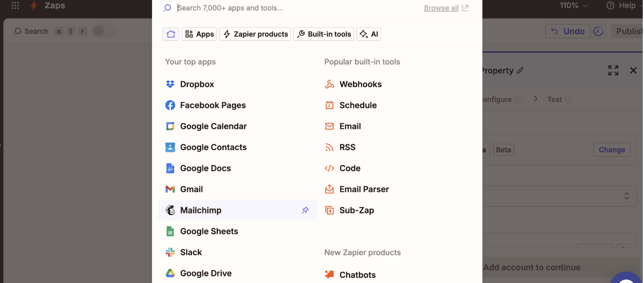Toggle the switch next to editor Search
644x283 pixels.
coord(104,31)
